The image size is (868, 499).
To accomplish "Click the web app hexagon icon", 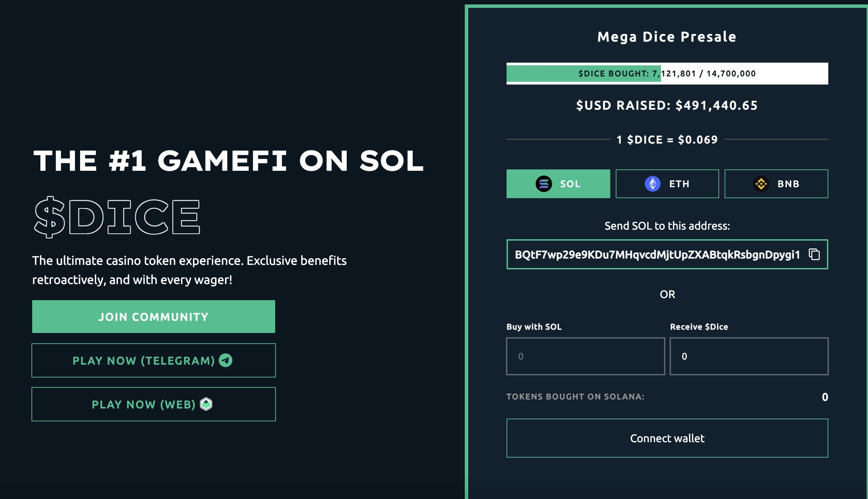I will click(206, 404).
